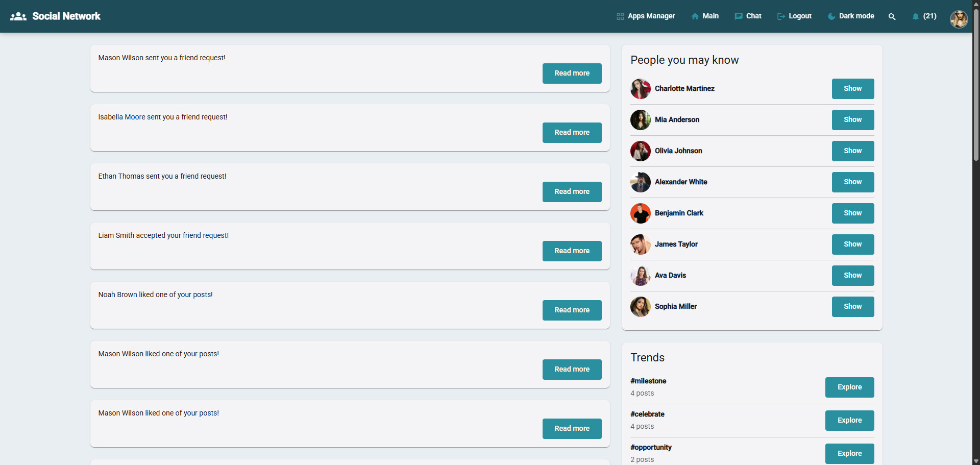Open Apps Manager menu item

coord(646,16)
